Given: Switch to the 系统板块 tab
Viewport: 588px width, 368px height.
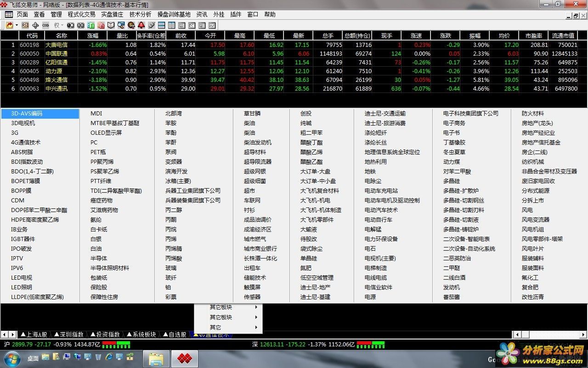Looking at the screenshot, I should pyautogui.click(x=141, y=334).
